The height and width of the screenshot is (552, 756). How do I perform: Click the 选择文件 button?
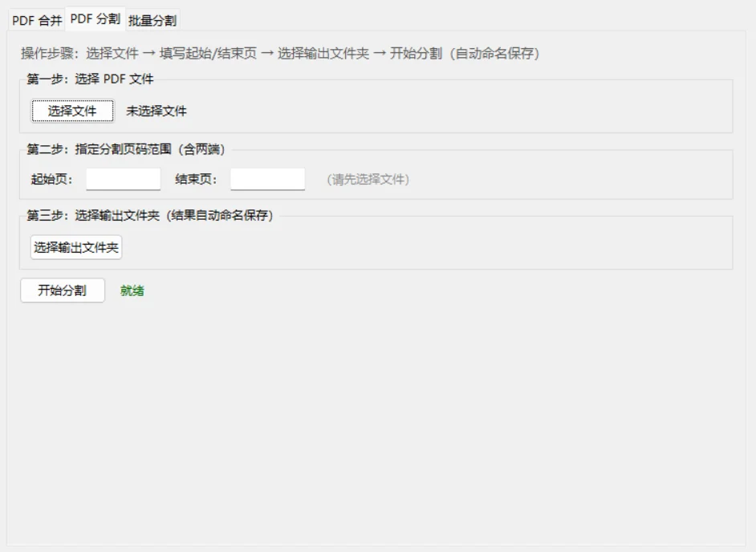[72, 112]
